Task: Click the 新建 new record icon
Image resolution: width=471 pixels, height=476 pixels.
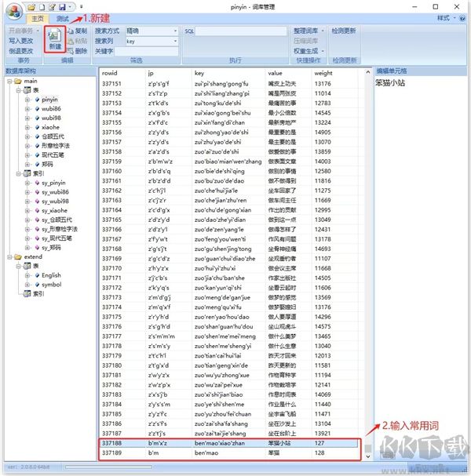Action: [x=55, y=39]
